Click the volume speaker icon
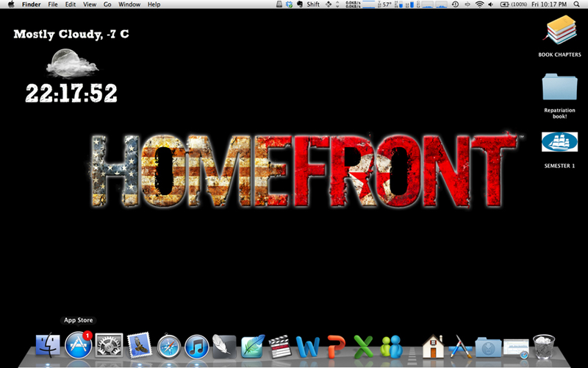 point(491,4)
